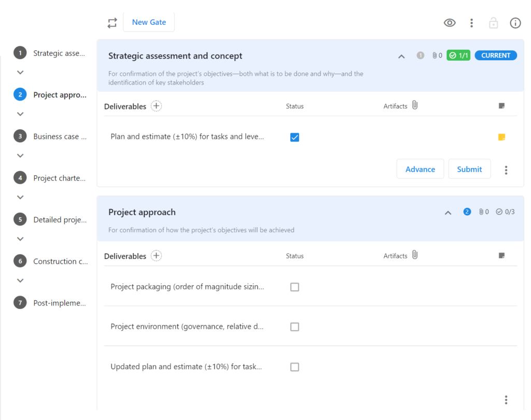The height and width of the screenshot is (420, 531).
Task: Click the Advance button
Action: (x=420, y=169)
